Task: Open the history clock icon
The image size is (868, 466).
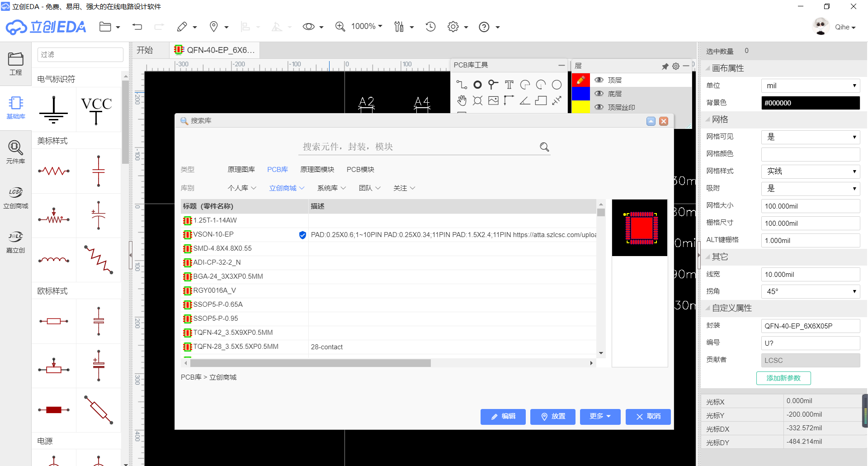Action: coord(430,27)
